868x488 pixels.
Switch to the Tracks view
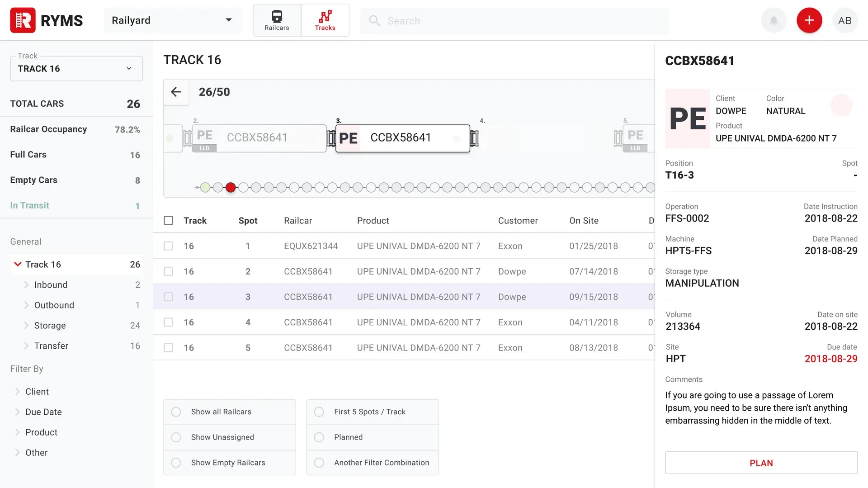coord(325,20)
